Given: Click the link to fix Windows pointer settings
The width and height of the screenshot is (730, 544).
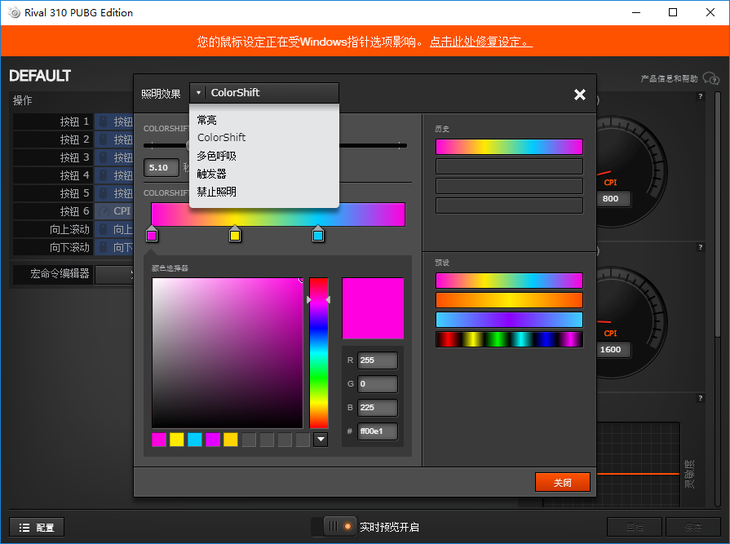Looking at the screenshot, I should pyautogui.click(x=481, y=42).
